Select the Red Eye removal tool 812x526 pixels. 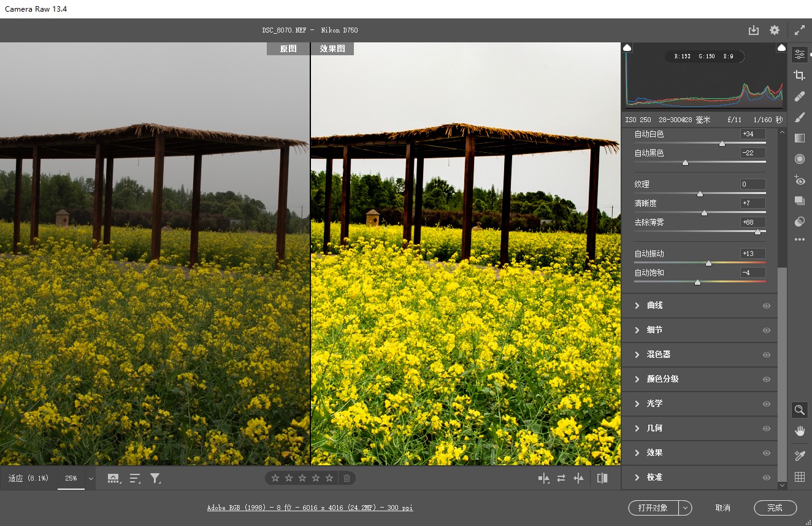pos(799,180)
